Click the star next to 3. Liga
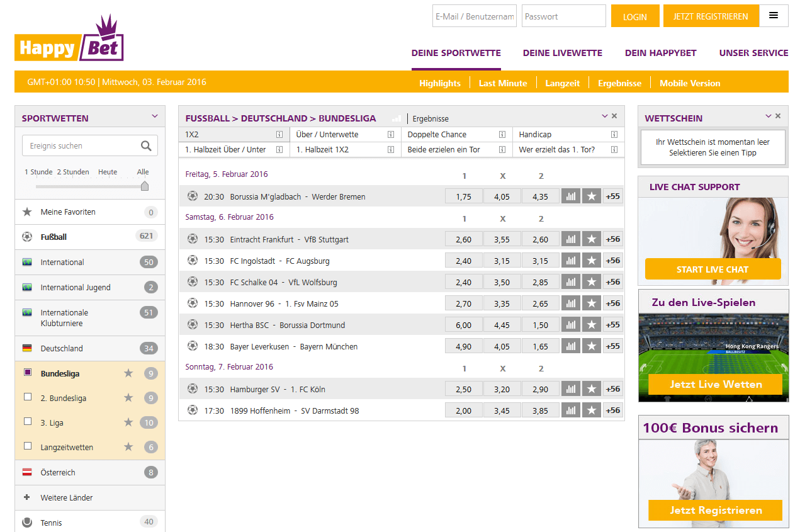 [128, 422]
